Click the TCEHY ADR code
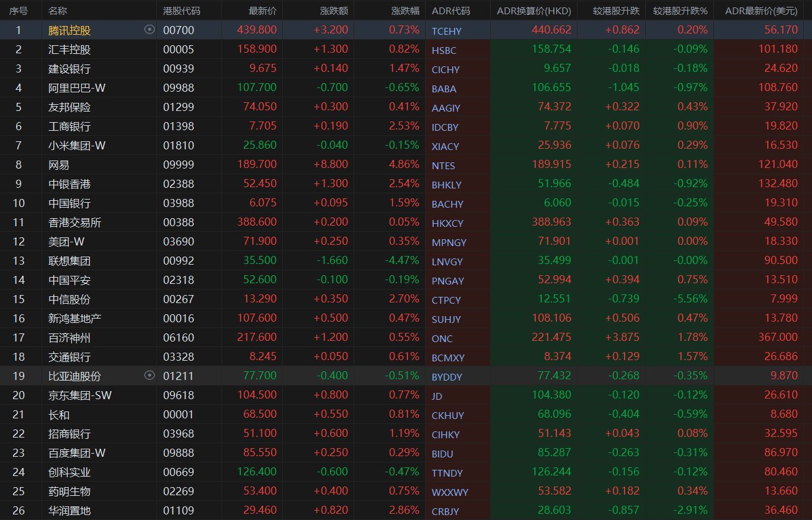The width and height of the screenshot is (812, 520). (x=447, y=31)
